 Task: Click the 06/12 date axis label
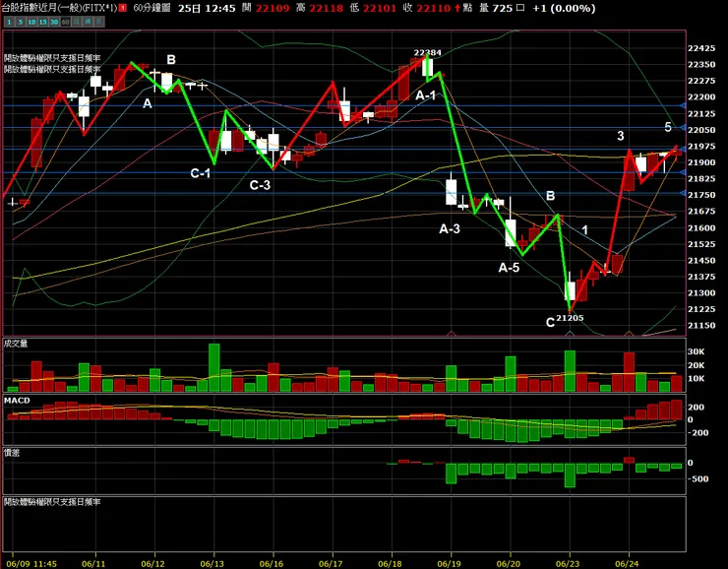pyautogui.click(x=152, y=564)
